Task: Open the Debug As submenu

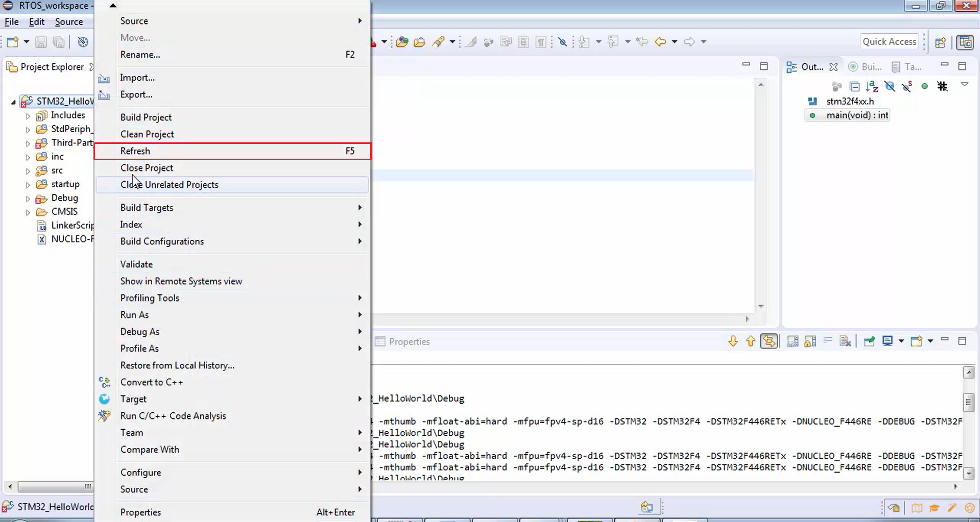Action: coord(232,332)
